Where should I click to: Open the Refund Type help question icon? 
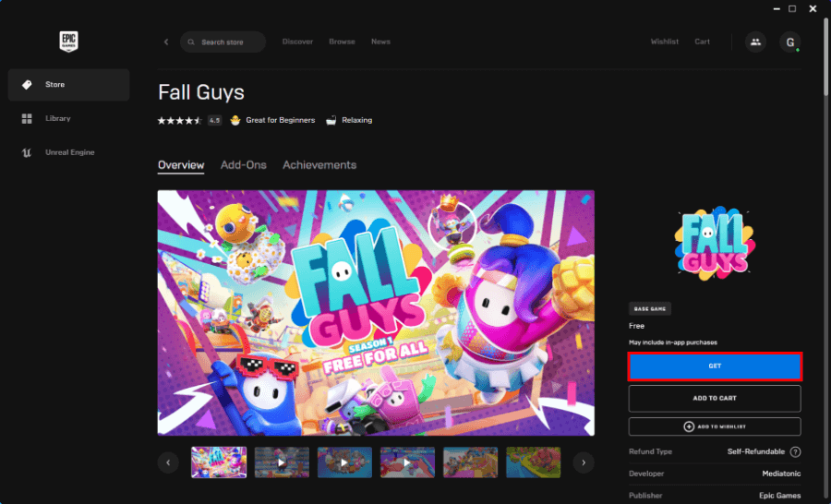tap(795, 452)
